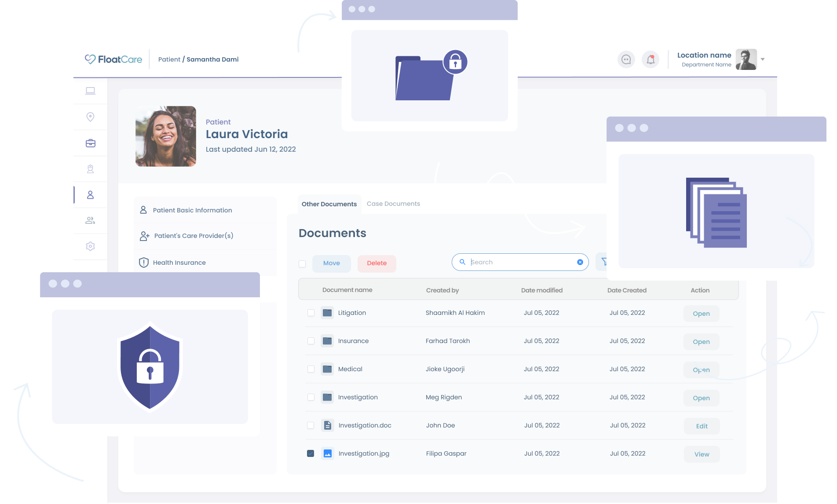Clear the search field with the X icon
837x504 pixels.
point(580,262)
